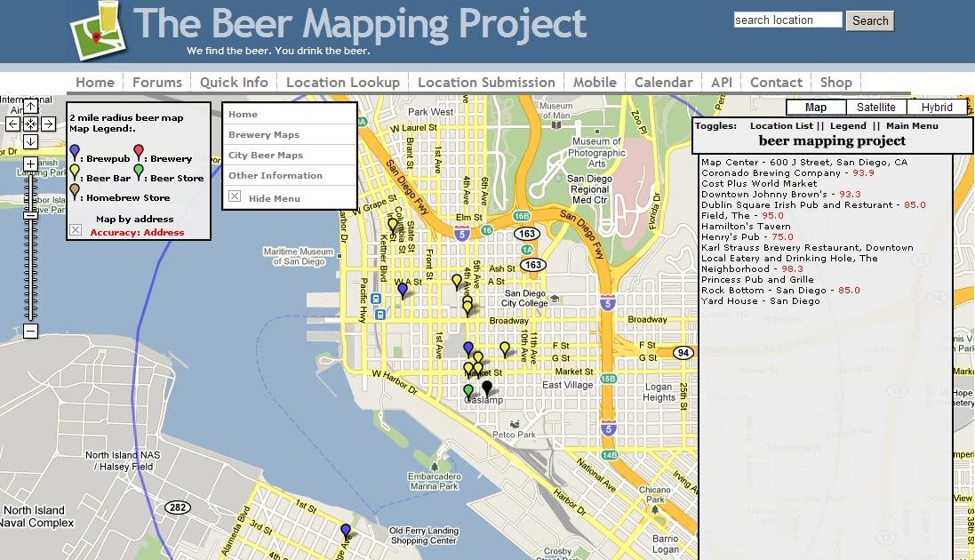Open Hamilton's Tavern listing
Viewport: 975px width, 560px height.
pos(747,227)
